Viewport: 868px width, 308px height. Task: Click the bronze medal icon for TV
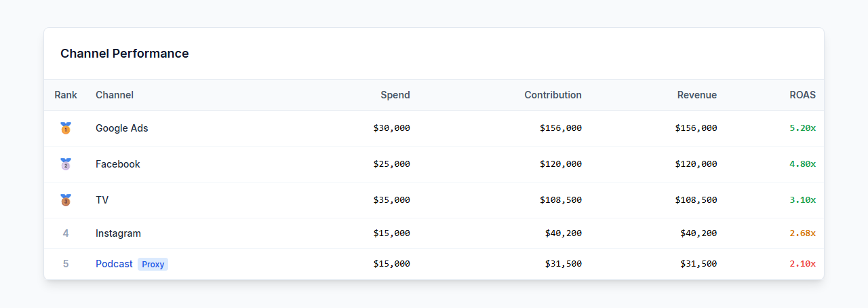click(x=66, y=200)
